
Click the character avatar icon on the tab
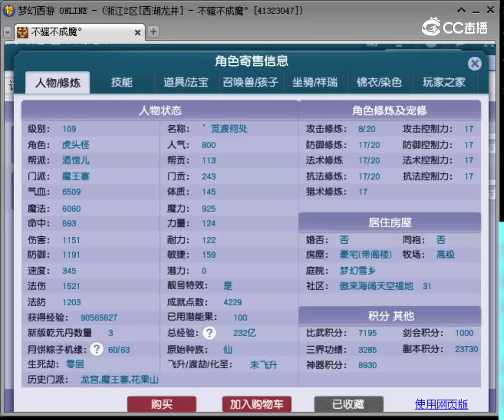22,32
